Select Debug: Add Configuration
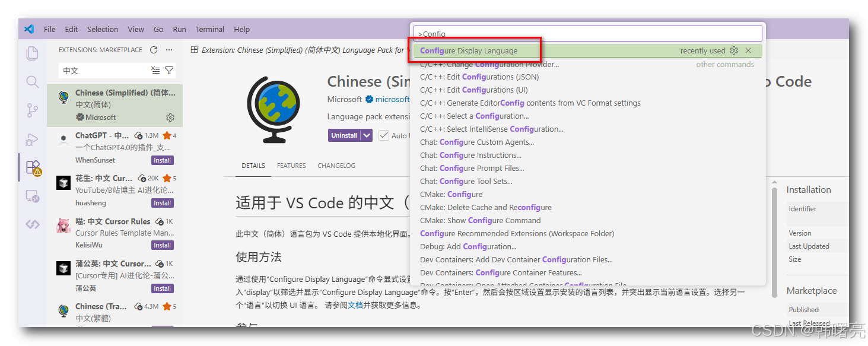The width and height of the screenshot is (868, 346). pyautogui.click(x=588, y=247)
